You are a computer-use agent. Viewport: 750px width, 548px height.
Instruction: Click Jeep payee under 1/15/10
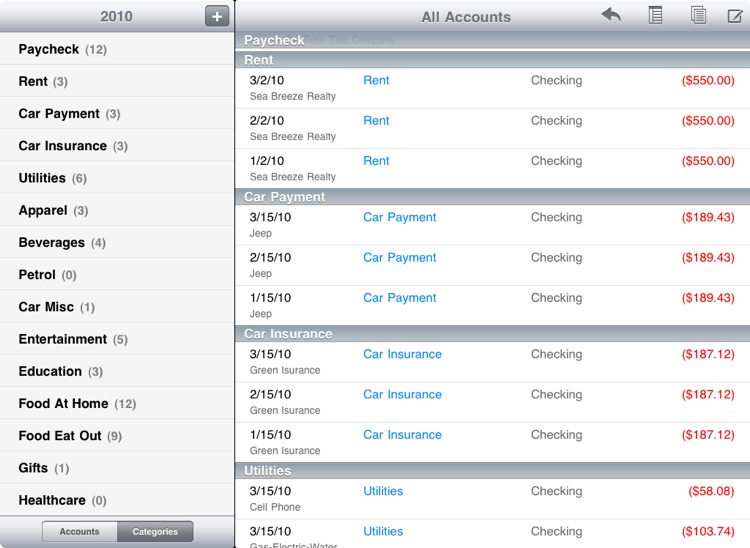coord(261,314)
